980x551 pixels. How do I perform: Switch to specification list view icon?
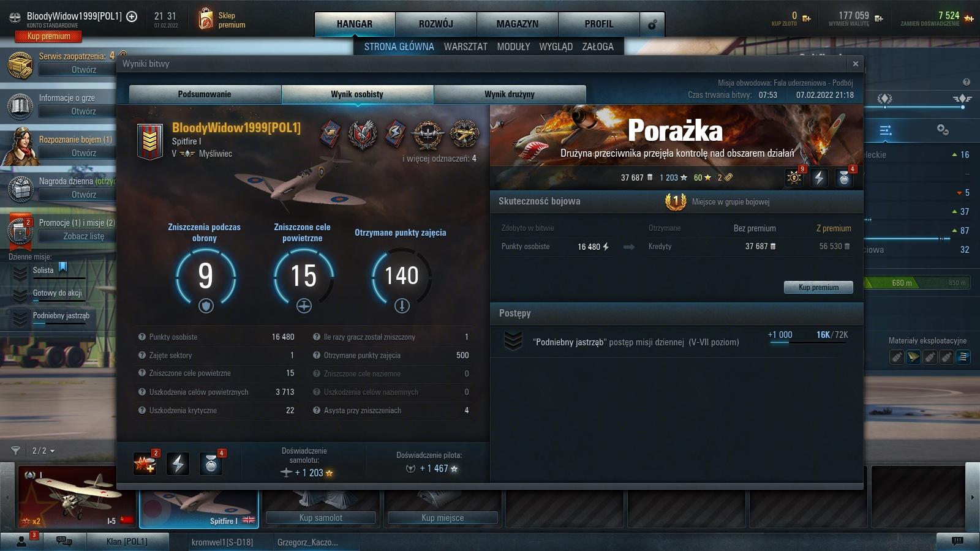click(x=885, y=130)
